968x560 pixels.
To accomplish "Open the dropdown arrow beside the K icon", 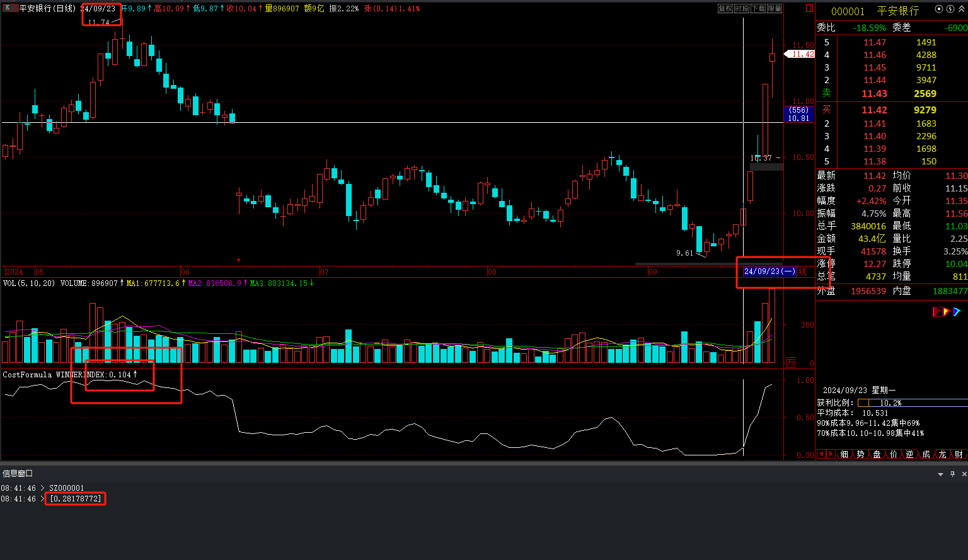I will [14, 8].
